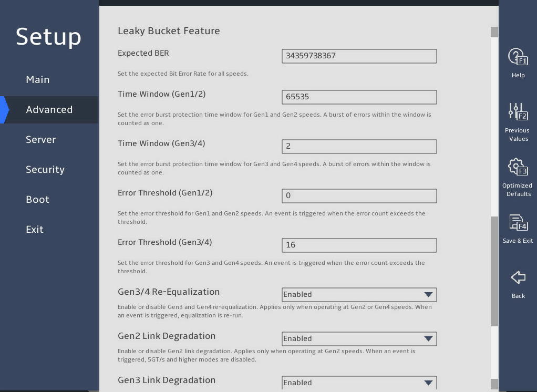Click the Leaky Bucket Feature heading

[169, 31]
